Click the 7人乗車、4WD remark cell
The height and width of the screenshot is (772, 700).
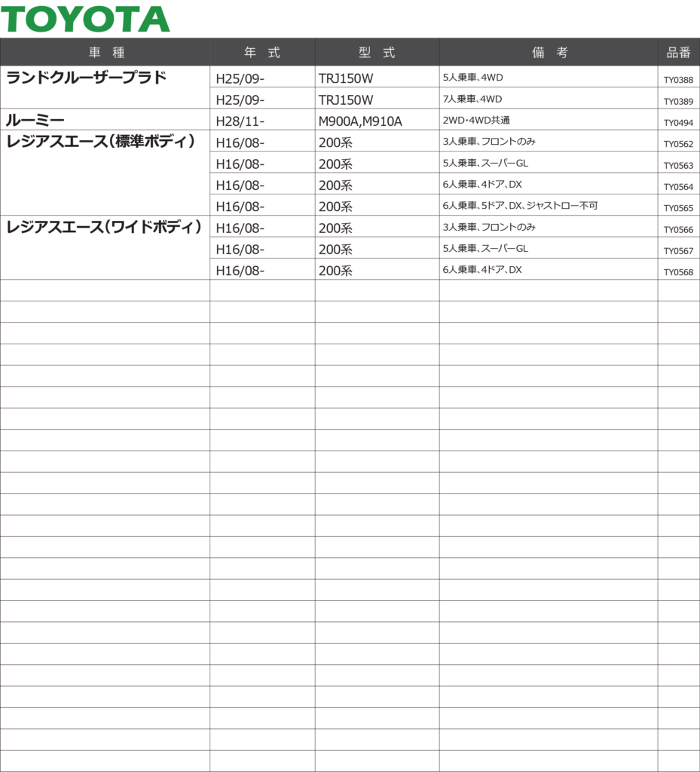(x=472, y=99)
